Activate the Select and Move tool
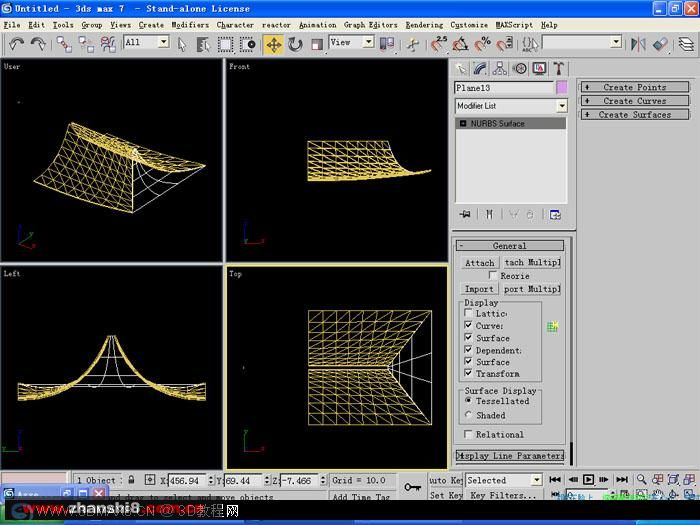 273,45
